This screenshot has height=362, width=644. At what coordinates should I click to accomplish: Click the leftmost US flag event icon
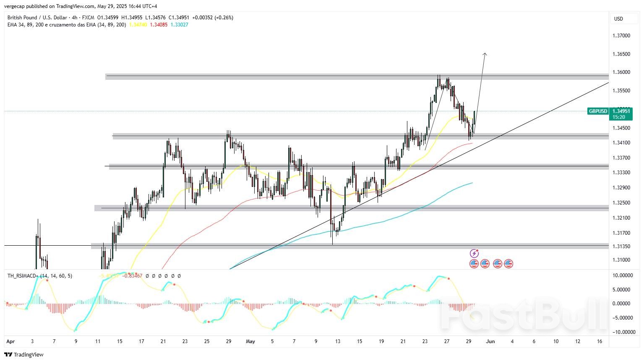point(474,264)
